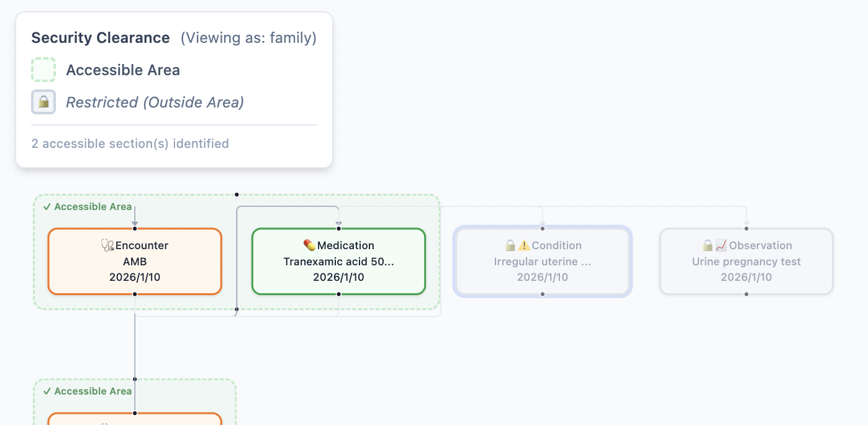868x425 pixels.
Task: Click the Security Clearance heading
Action: [x=101, y=38]
